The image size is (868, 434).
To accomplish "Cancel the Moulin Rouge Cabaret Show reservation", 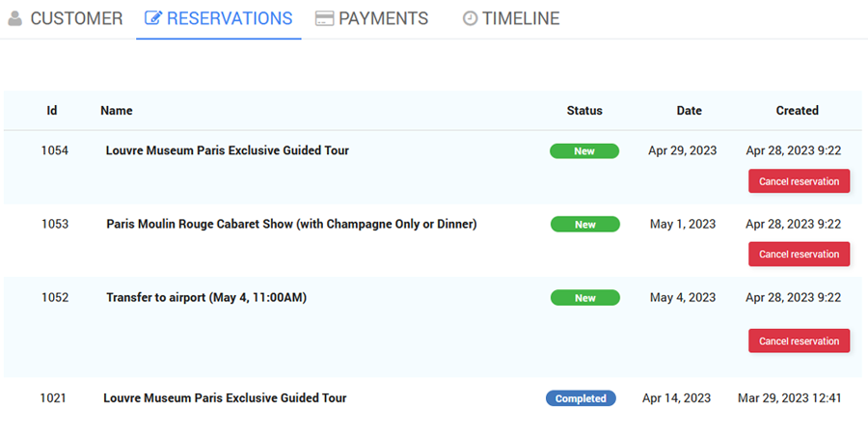I will tap(799, 255).
